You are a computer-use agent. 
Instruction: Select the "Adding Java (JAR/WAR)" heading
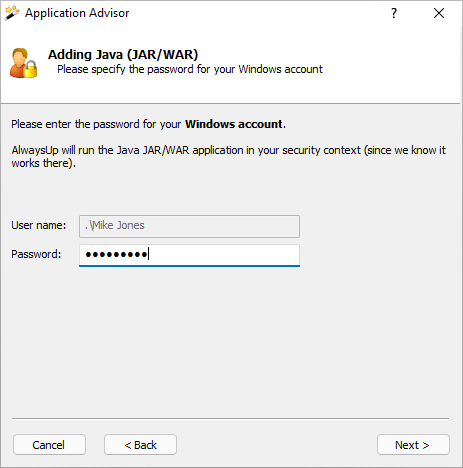click(123, 54)
